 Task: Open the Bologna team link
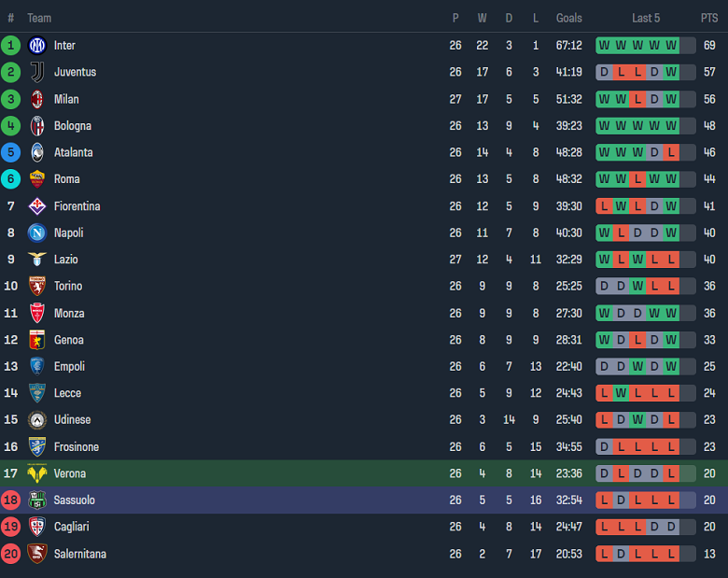pos(72,126)
